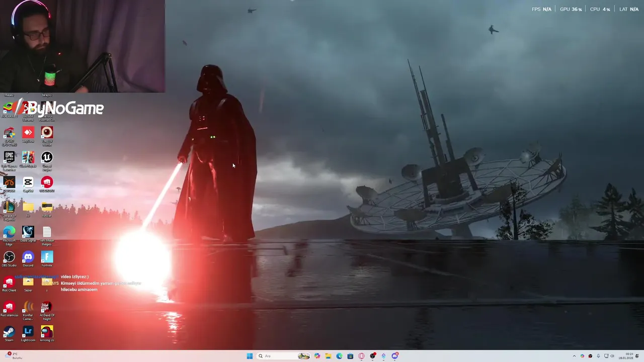Switch to Microsoft Edge in the taskbar
Screen dimensions: 644x362
339,356
